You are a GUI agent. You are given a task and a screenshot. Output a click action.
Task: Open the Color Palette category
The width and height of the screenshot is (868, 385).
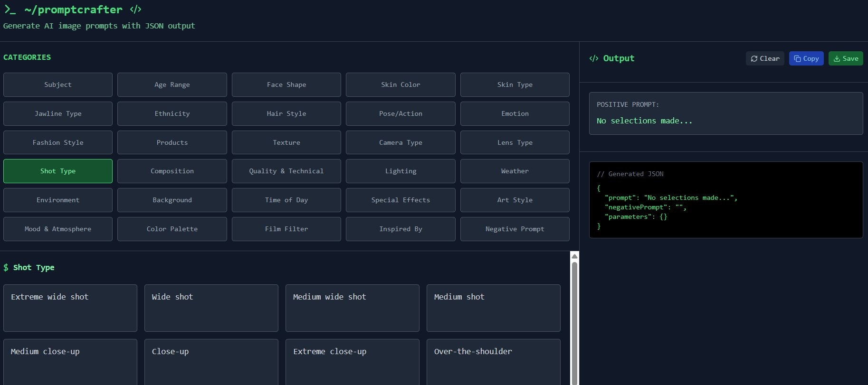tap(172, 229)
